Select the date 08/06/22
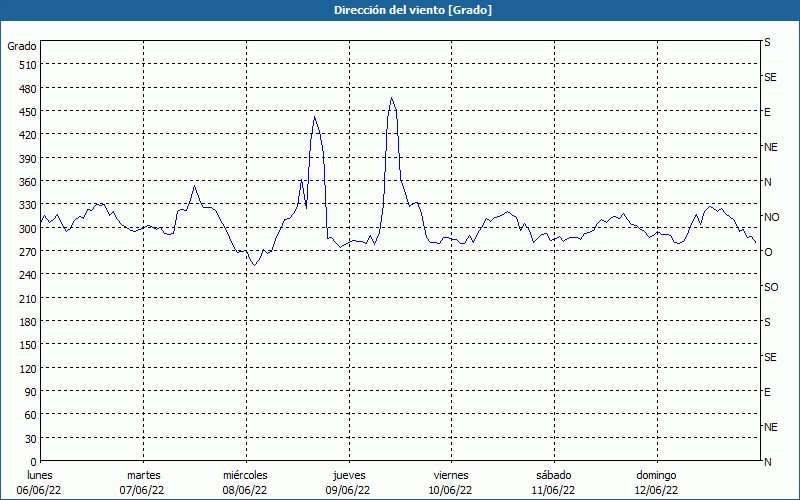The image size is (800, 500). click(244, 490)
